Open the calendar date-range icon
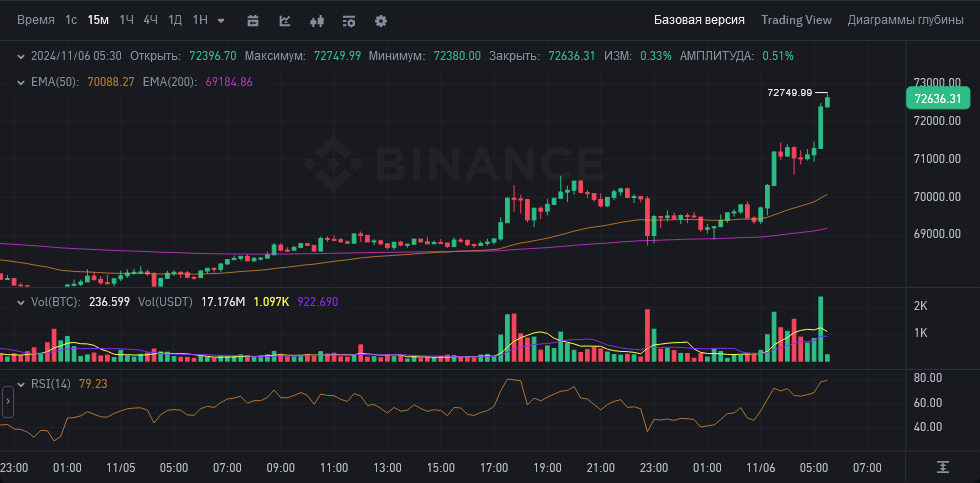 click(253, 21)
